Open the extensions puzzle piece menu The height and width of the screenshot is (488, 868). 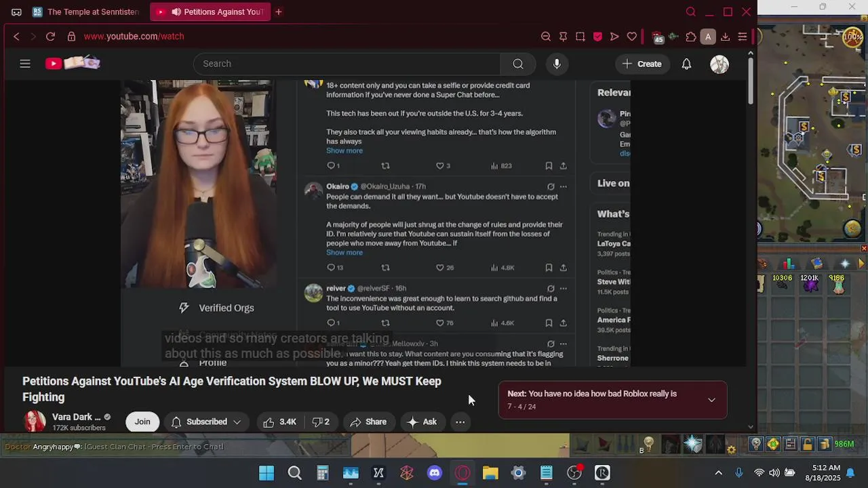691,37
